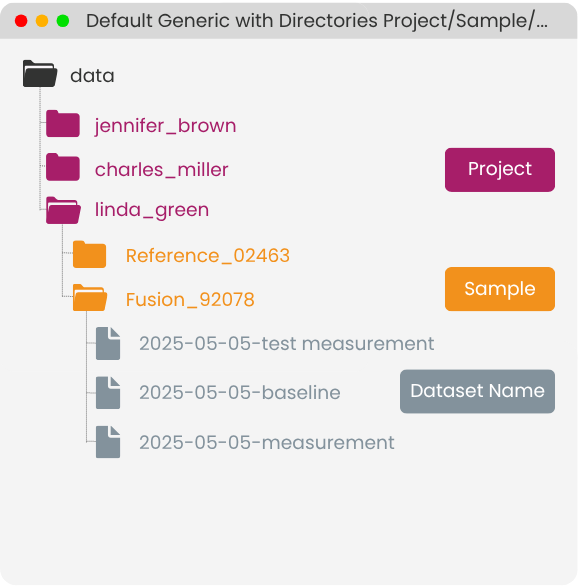Open the 2025-05-05-test measurement dataset

point(287,343)
